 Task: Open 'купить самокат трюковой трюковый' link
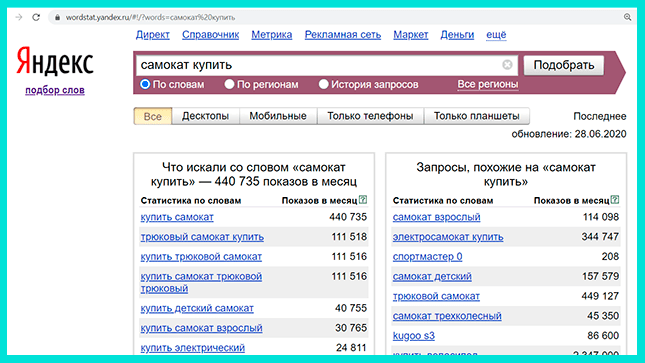click(201, 282)
